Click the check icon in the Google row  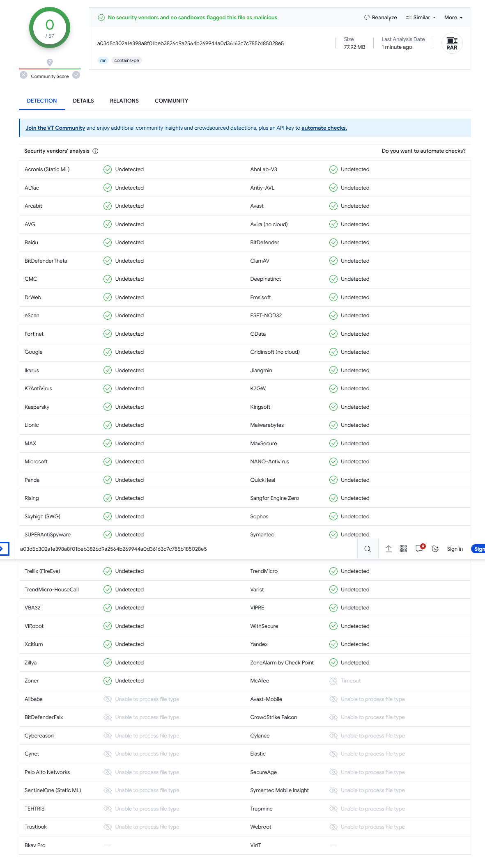(108, 352)
